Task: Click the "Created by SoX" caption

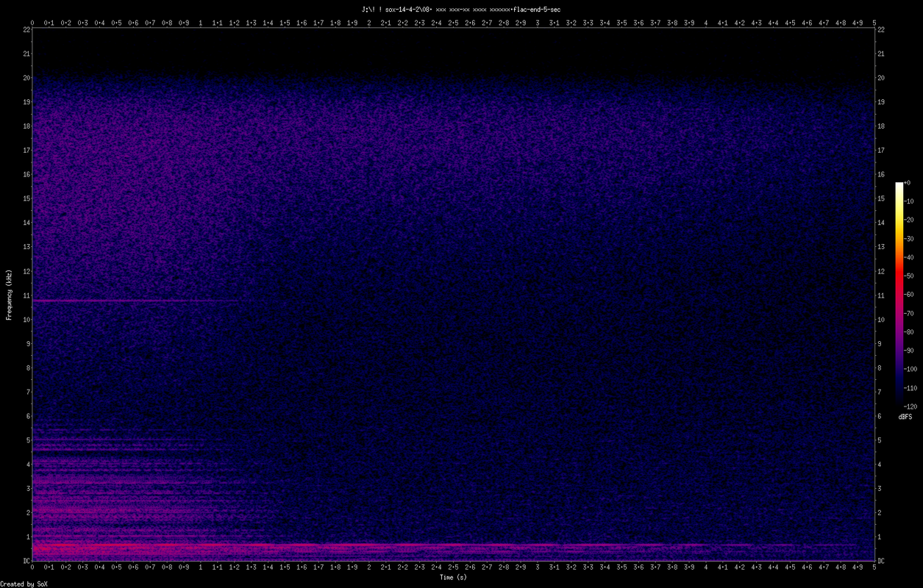Action: 23,584
